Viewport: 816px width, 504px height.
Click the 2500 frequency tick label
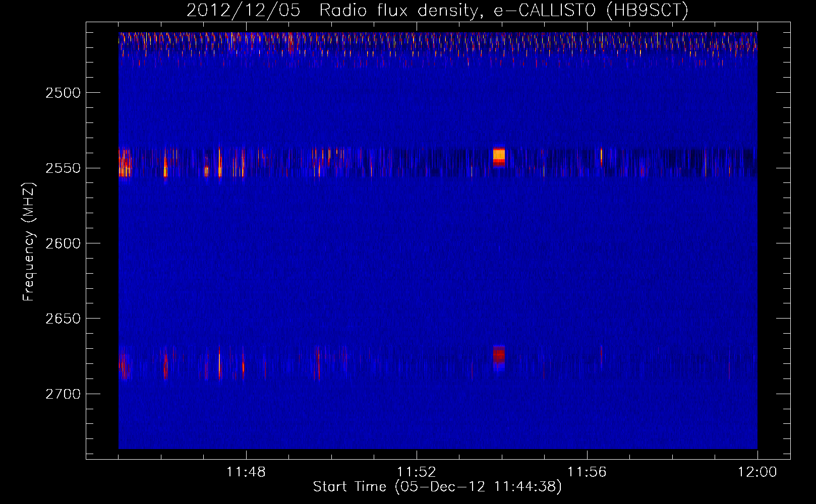[x=63, y=93]
